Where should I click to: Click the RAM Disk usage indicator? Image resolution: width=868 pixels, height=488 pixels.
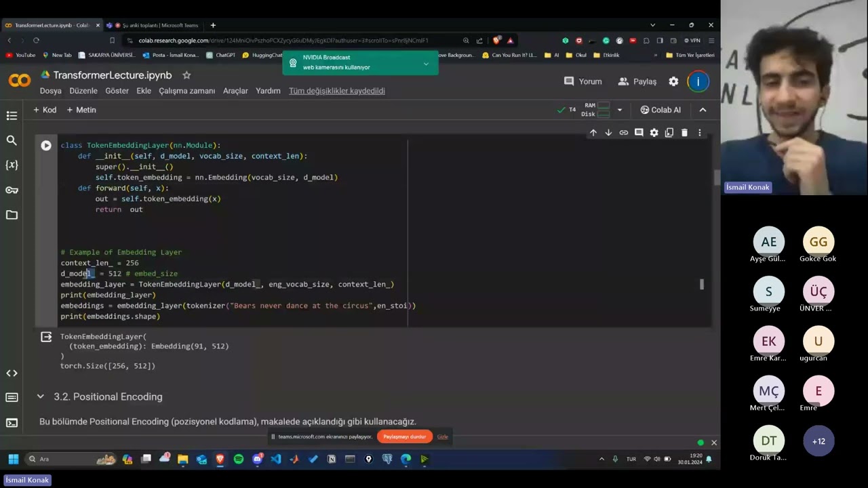(x=596, y=110)
